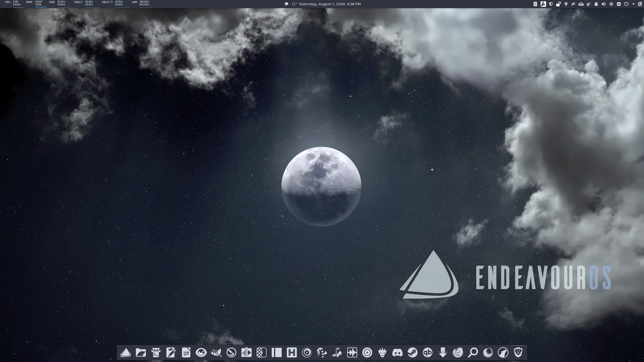Click the display screen tray icon
This screenshot has width=644, height=362.
pos(626,4)
